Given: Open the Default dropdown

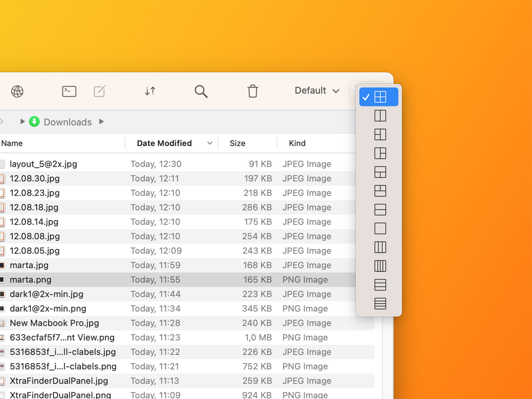Looking at the screenshot, I should coord(317,91).
